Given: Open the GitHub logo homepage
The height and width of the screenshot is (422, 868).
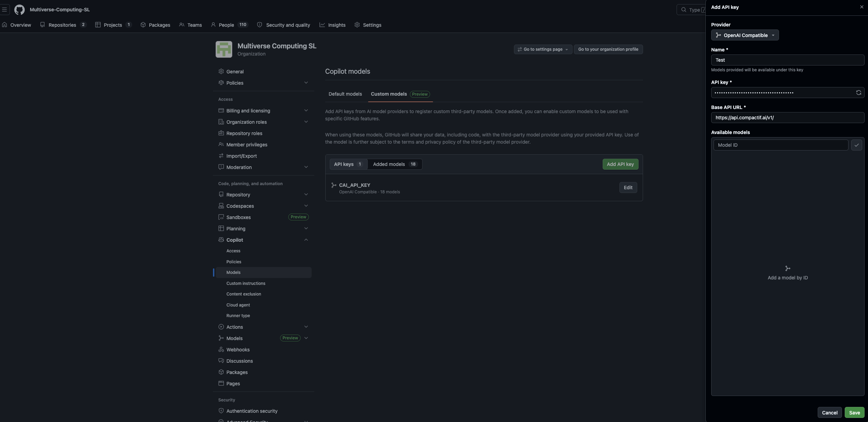Looking at the screenshot, I should click(20, 10).
